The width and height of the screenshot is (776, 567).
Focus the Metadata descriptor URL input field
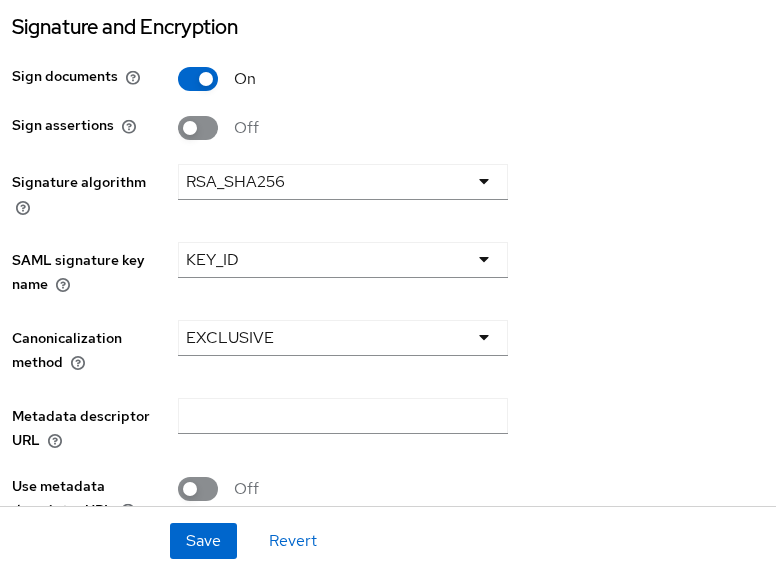tap(342, 416)
